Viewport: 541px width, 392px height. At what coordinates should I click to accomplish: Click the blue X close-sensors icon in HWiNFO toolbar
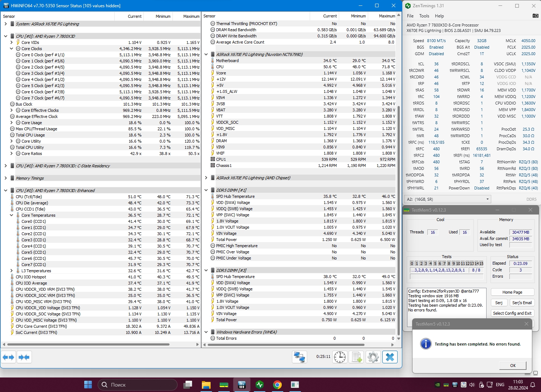(x=390, y=357)
